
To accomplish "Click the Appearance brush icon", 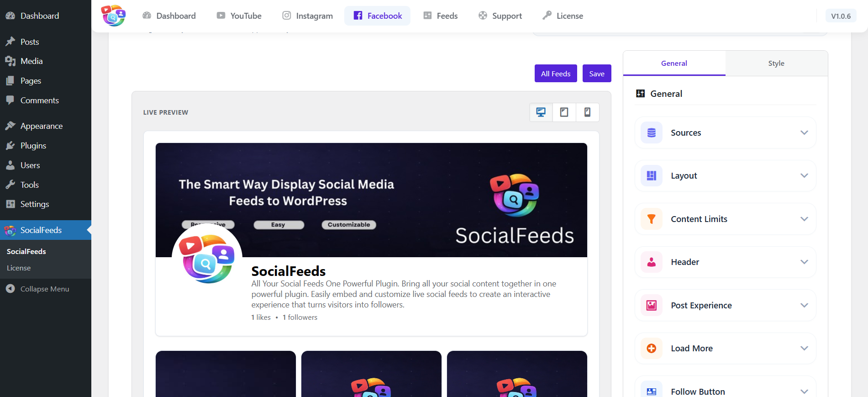I will [10, 126].
